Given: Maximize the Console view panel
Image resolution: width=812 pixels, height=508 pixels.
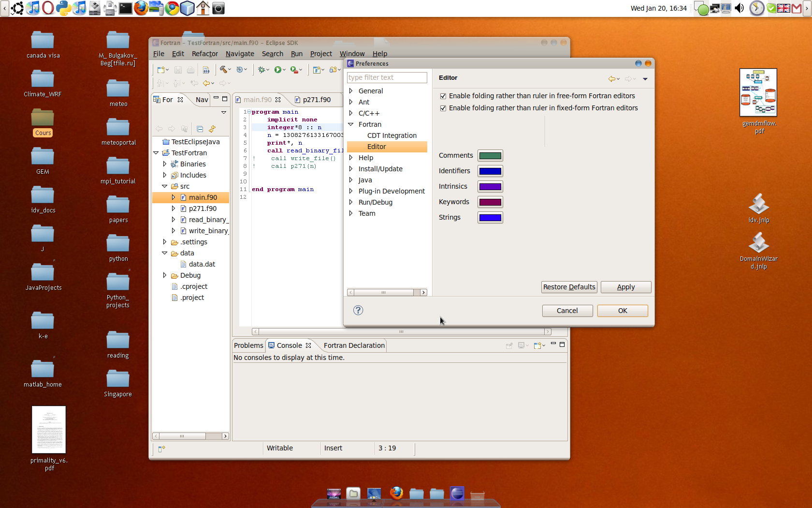Looking at the screenshot, I should click(562, 344).
